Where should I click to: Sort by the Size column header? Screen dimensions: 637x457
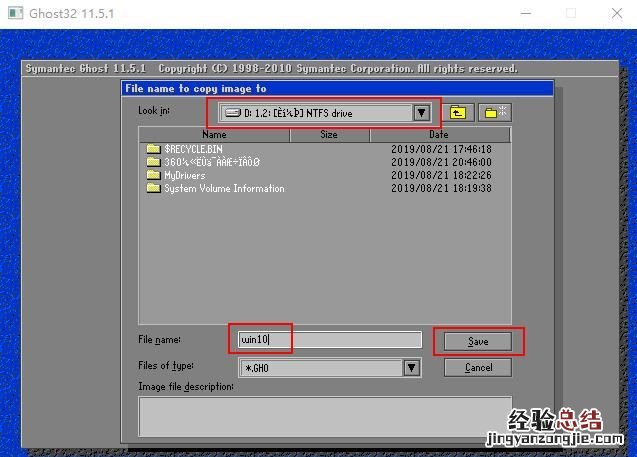click(x=329, y=134)
